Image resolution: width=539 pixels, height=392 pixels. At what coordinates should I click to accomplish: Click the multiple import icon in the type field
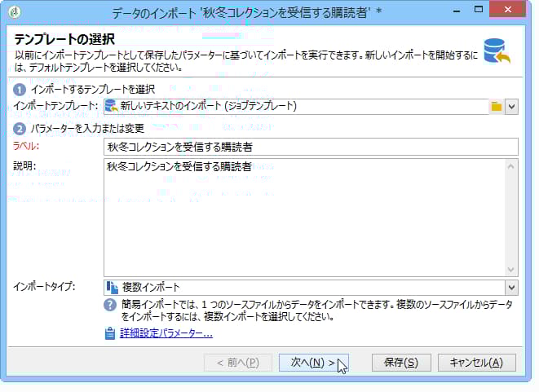112,287
